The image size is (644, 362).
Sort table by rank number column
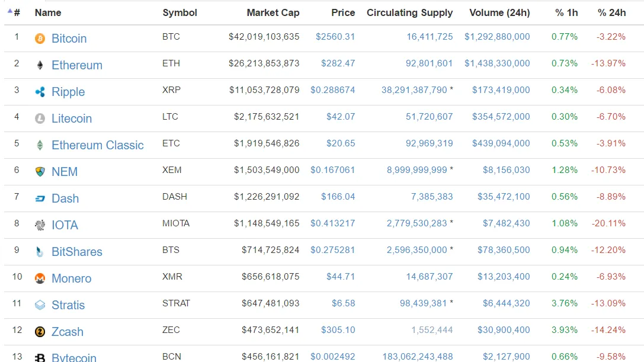coord(17,12)
